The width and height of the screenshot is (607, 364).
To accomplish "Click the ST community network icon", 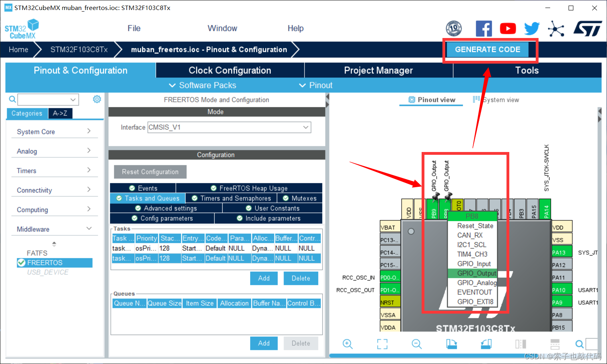I will 556,29.
